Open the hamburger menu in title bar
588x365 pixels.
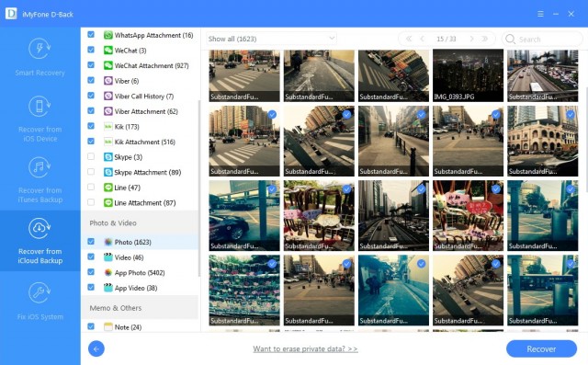[540, 14]
